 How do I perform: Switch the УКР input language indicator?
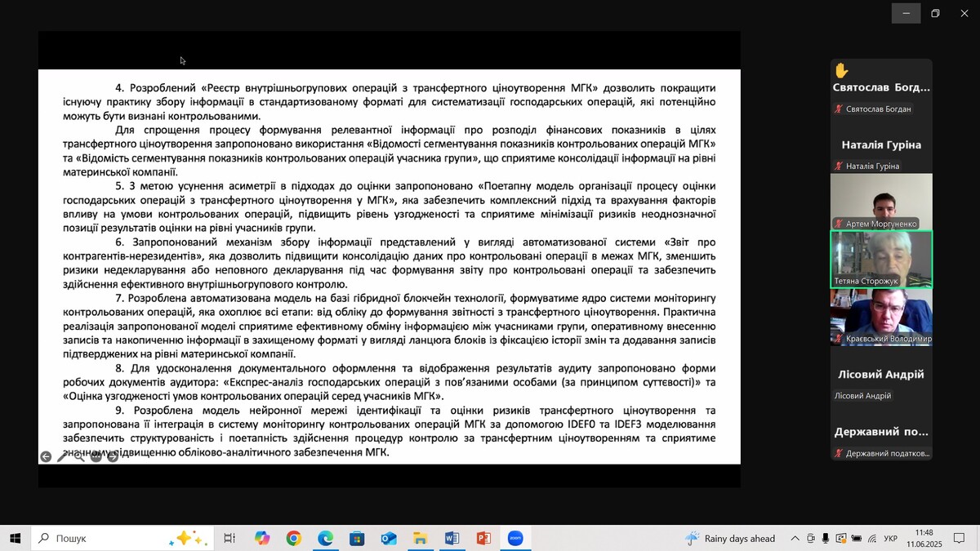[x=891, y=539]
